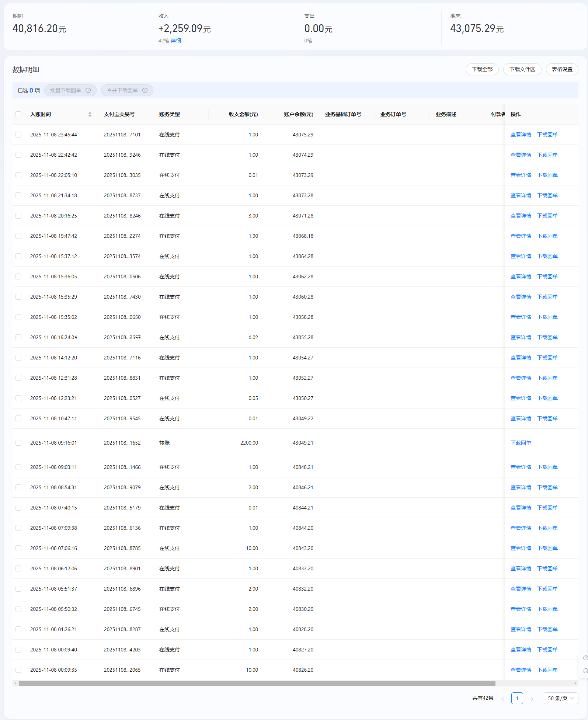Click info icon beside 合并下载回单
Screen dimensions: 588x720
click(x=145, y=90)
